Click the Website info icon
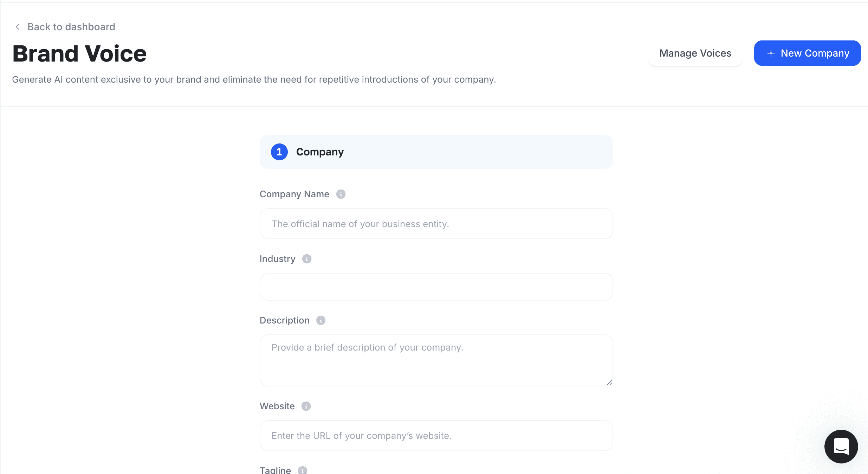This screenshot has height=474, width=868. (306, 406)
